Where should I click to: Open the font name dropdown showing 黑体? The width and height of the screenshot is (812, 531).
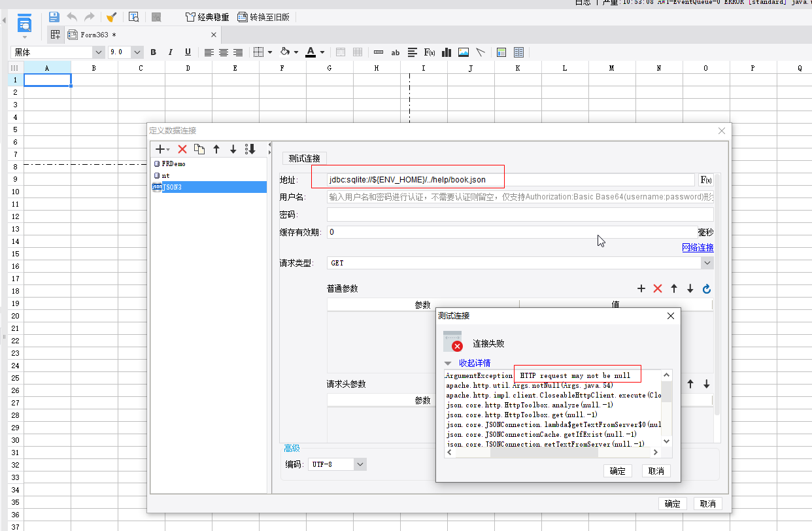[x=99, y=52]
